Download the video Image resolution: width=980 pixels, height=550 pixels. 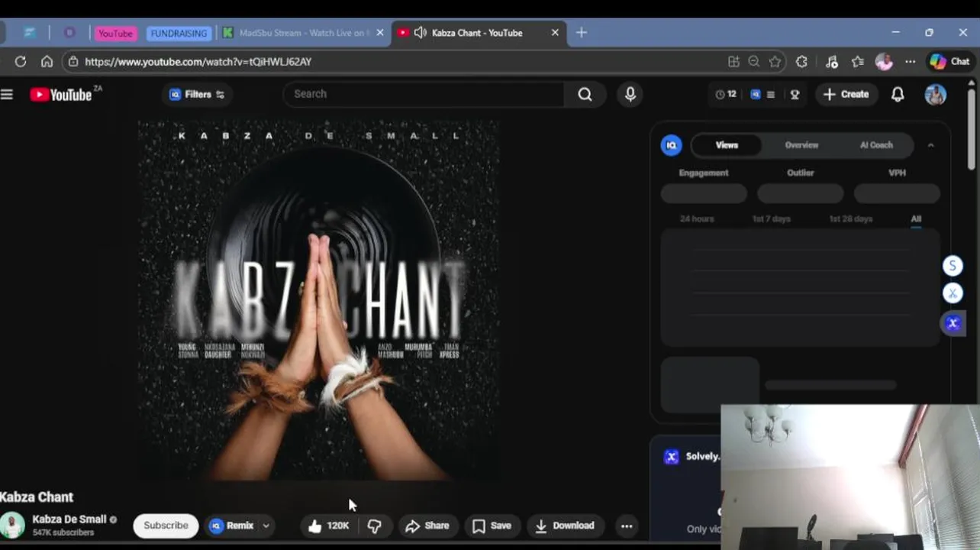565,526
